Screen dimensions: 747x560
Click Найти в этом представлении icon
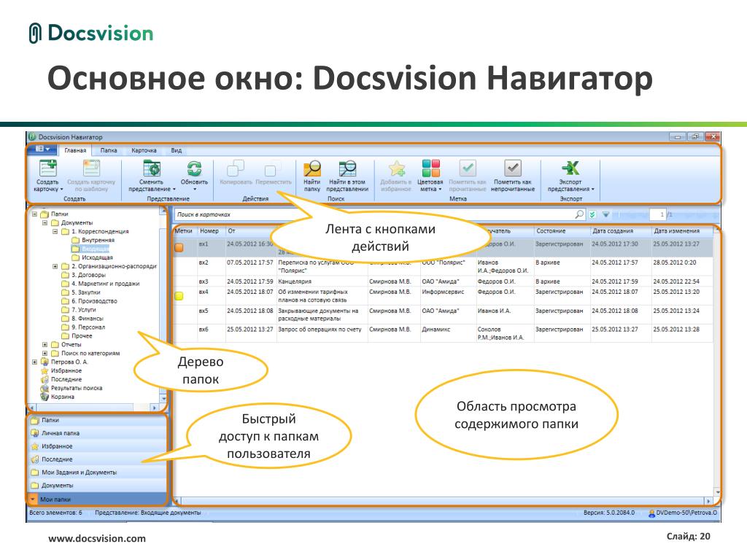(x=347, y=168)
